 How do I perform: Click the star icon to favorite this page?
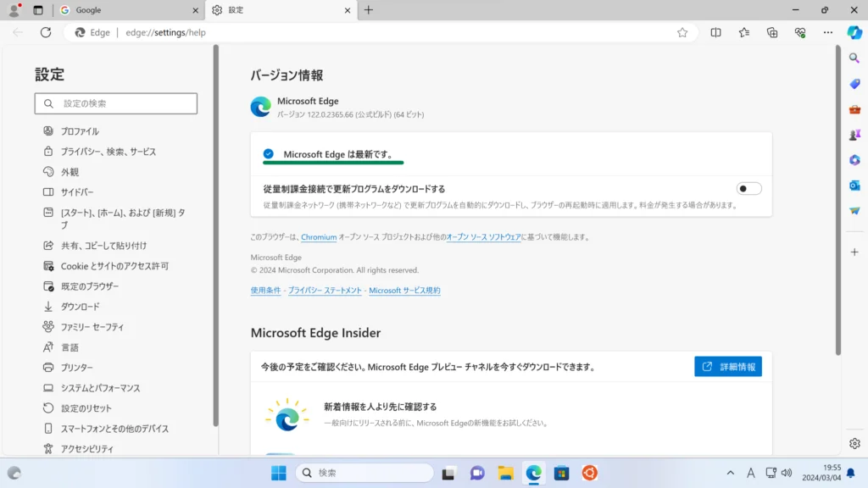682,32
